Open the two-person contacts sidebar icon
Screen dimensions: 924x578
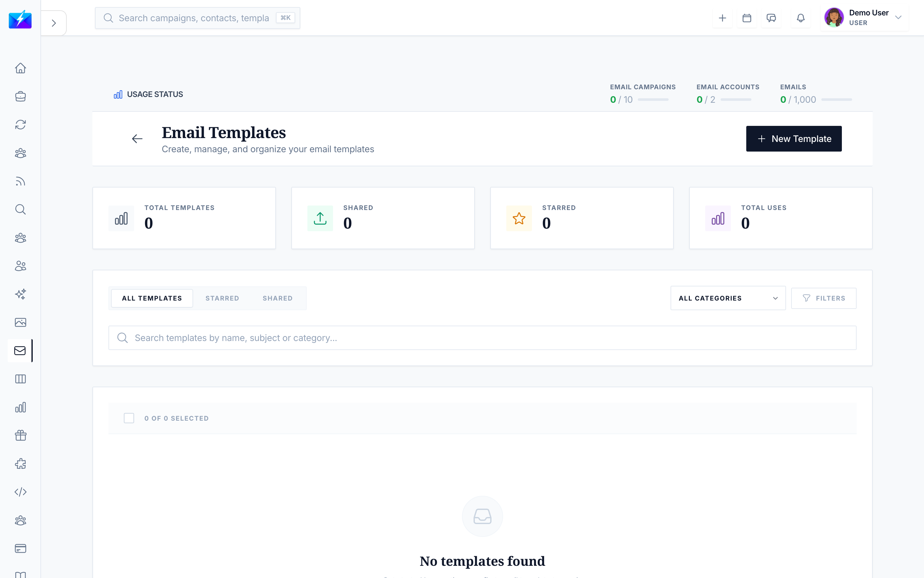click(20, 266)
